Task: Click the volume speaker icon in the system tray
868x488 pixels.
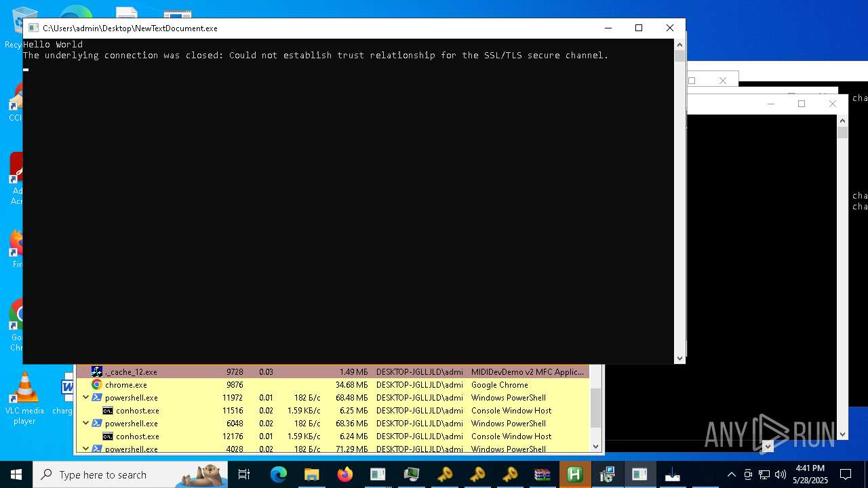Action: [780, 474]
